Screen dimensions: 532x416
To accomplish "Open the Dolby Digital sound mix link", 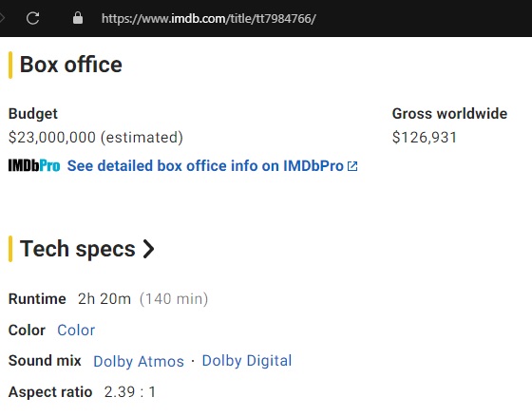I will point(247,361).
